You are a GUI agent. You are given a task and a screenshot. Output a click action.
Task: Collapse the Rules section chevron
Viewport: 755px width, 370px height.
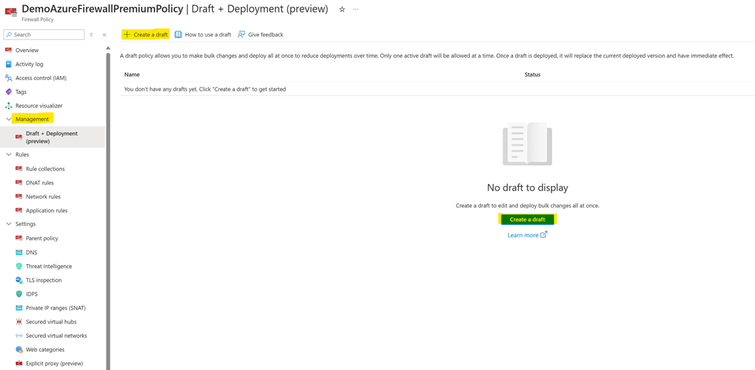click(x=8, y=155)
